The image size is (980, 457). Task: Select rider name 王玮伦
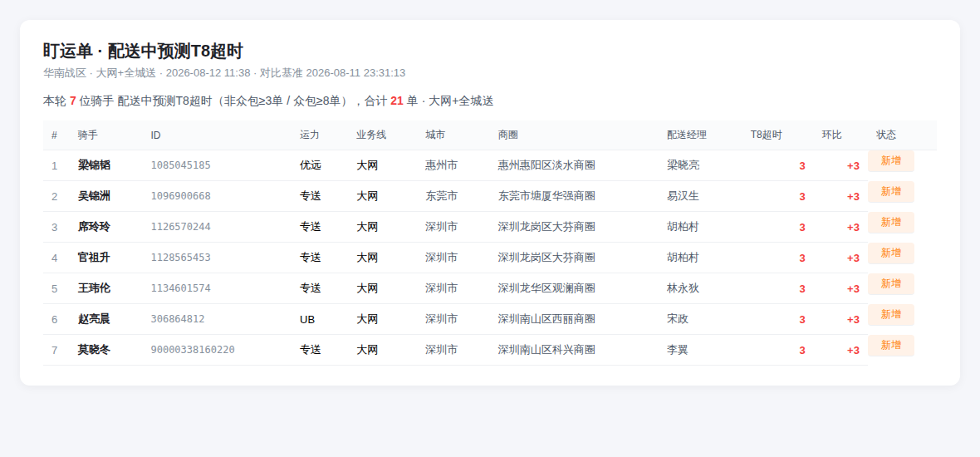point(94,288)
